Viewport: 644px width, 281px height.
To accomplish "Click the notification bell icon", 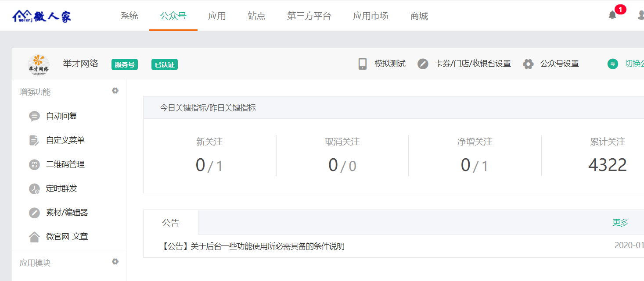I will click(612, 15).
